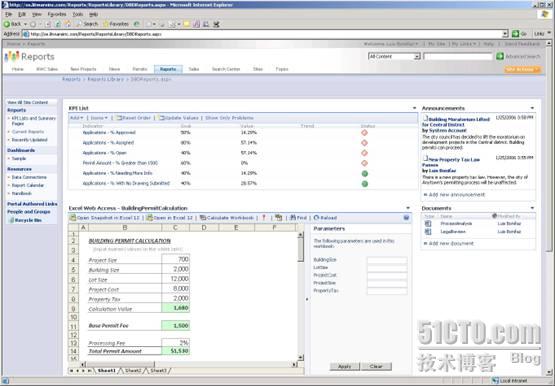Click the green search Go arrow icon
The width and height of the screenshot is (555, 386).
(x=500, y=56)
